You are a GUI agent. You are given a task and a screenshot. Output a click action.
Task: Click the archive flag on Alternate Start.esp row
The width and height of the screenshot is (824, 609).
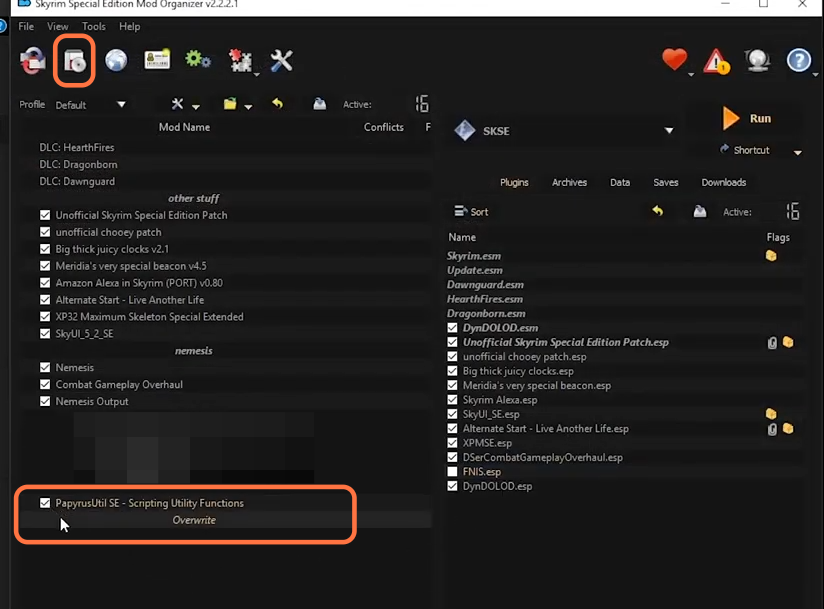click(788, 428)
